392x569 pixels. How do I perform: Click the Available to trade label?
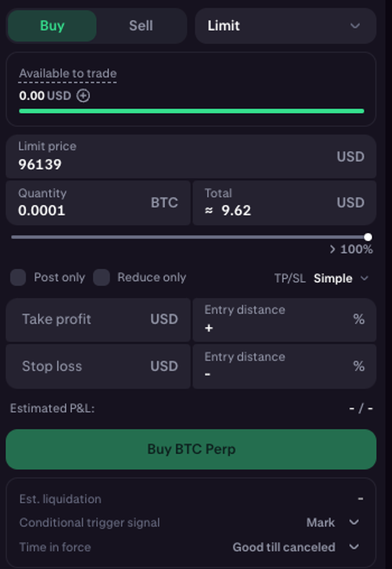coord(68,74)
